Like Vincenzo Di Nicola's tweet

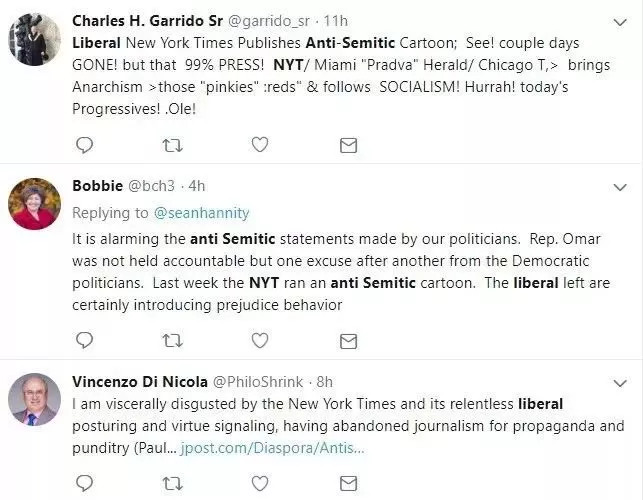point(260,483)
